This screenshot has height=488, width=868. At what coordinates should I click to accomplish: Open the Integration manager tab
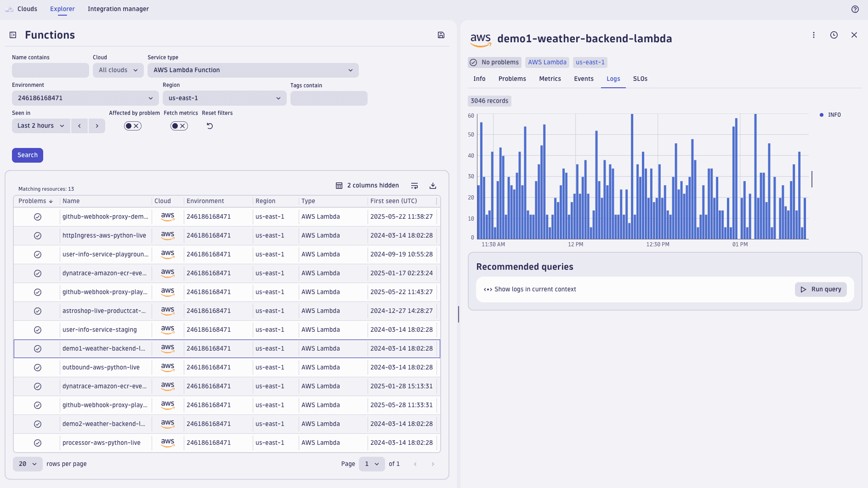[x=118, y=9]
